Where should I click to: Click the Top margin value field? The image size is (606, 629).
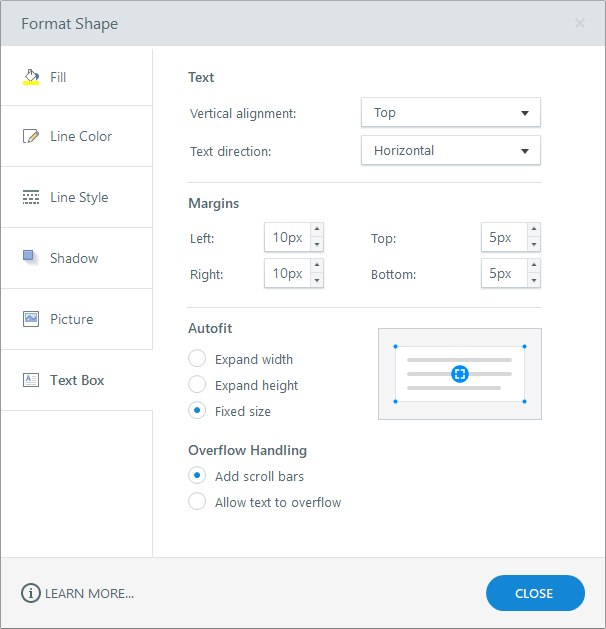click(501, 238)
